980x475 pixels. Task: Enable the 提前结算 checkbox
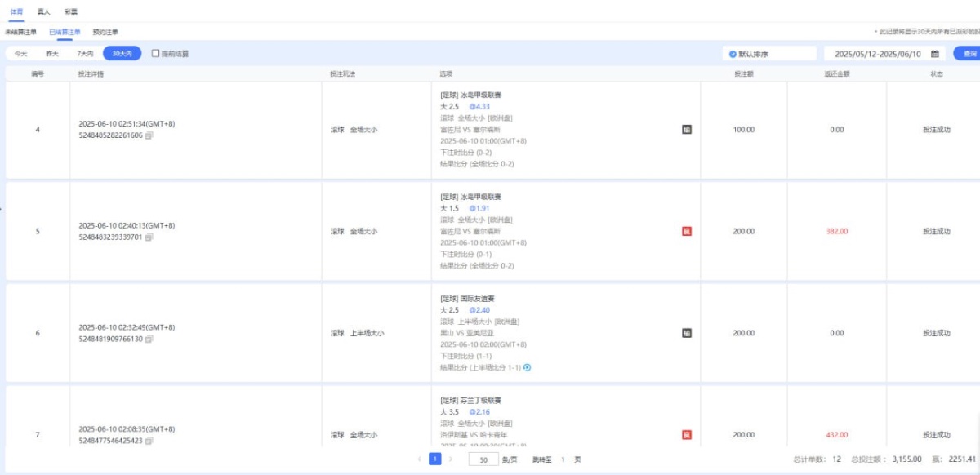tap(156, 54)
